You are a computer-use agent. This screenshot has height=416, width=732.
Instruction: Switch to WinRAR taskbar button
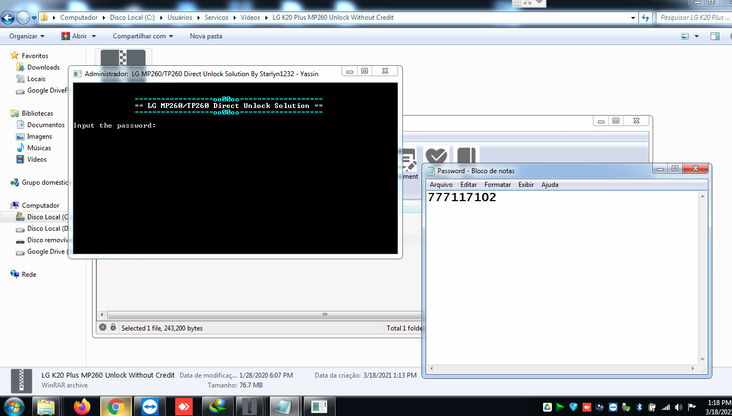tap(250, 407)
